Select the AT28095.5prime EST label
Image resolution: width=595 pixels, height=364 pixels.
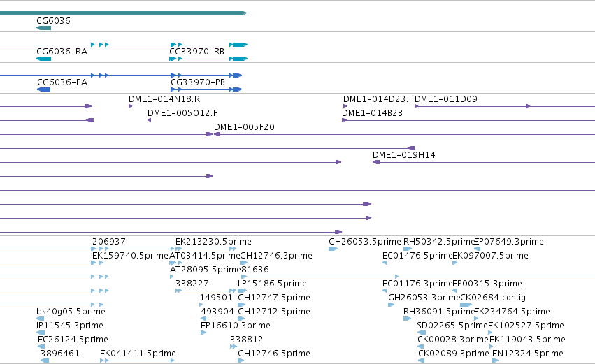coord(206,270)
